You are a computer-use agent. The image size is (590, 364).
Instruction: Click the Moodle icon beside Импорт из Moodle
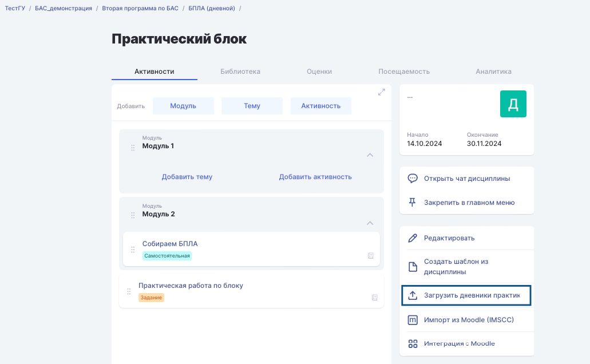413,320
